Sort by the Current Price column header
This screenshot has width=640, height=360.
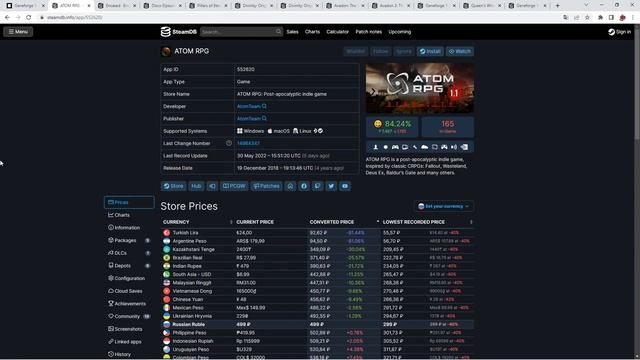(x=271, y=222)
